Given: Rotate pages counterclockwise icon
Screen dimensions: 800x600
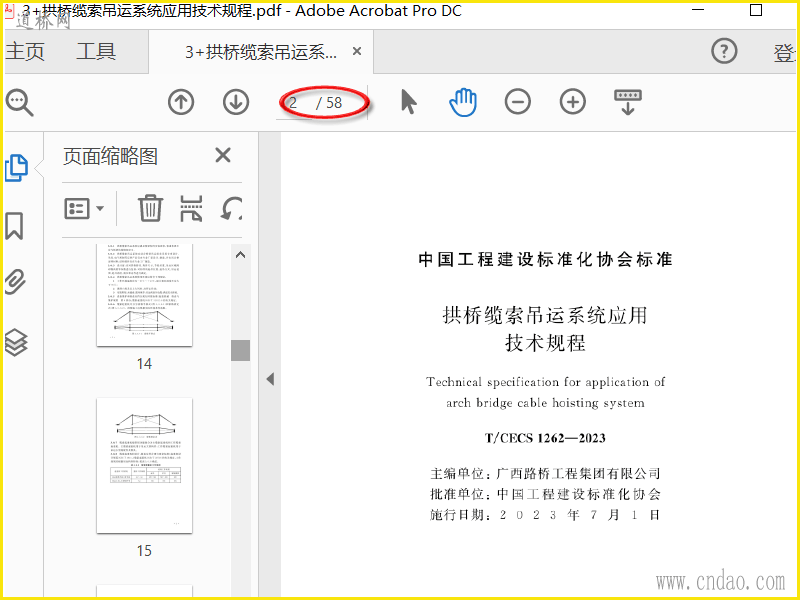Looking at the screenshot, I should [x=231, y=208].
